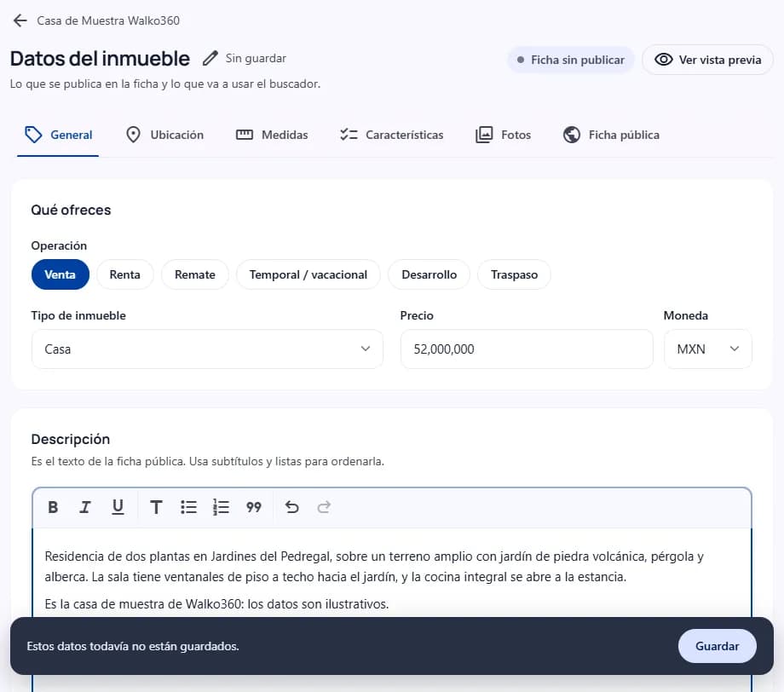Select Traspaso operation
The height and width of the screenshot is (692, 784).
pyautogui.click(x=514, y=274)
